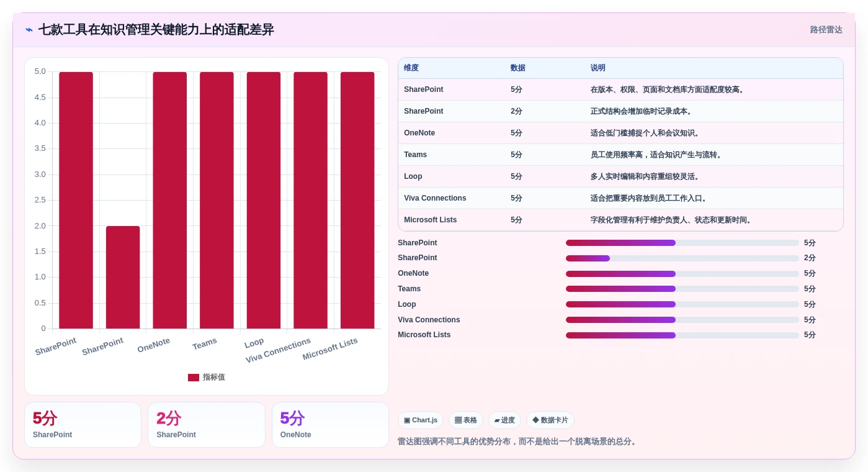Click the Microsoft Lists bar in the chart

pyautogui.click(x=357, y=200)
